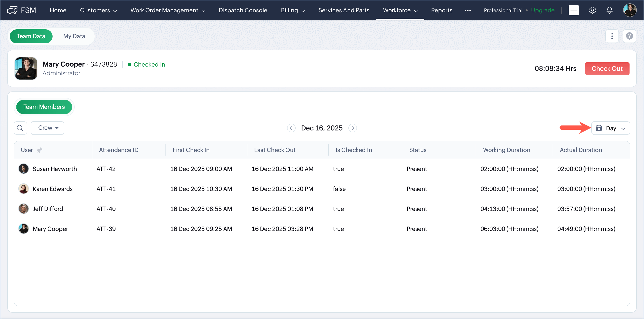Click the search magnifier icon
This screenshot has height=319, width=644.
click(20, 128)
